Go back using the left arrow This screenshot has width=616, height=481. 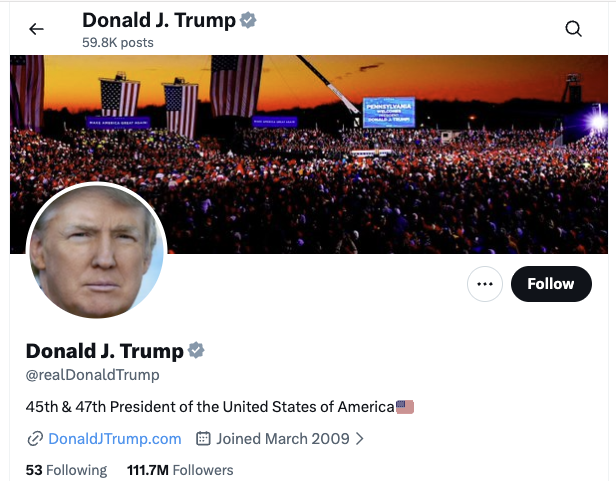pos(36,29)
